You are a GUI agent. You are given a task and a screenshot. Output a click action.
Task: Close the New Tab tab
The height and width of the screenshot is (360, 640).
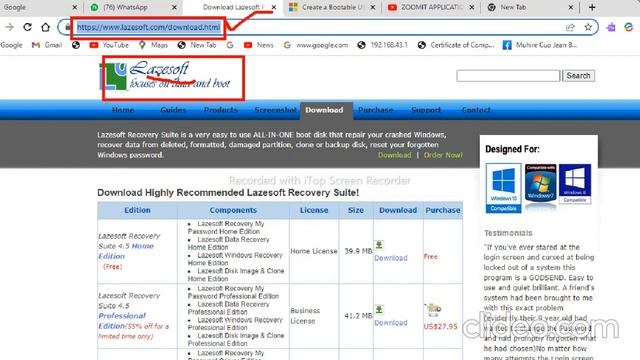click(571, 7)
